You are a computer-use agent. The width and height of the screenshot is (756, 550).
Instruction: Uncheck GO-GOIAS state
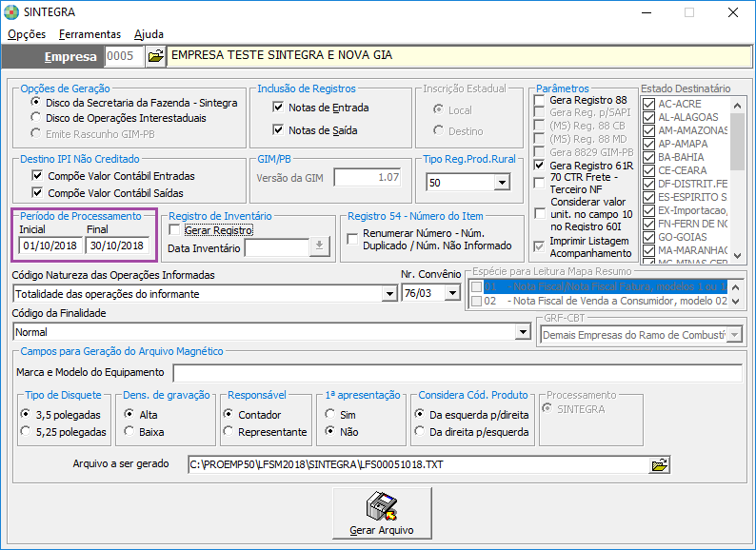coord(649,237)
